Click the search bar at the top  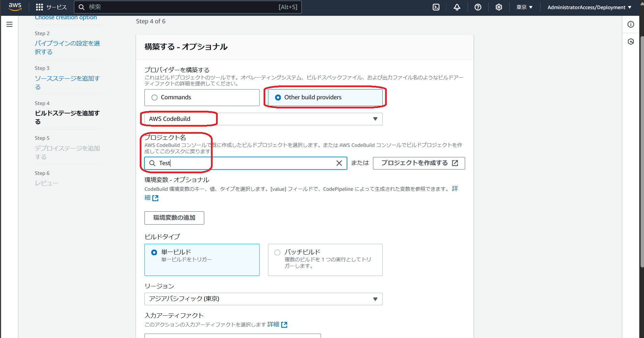[x=188, y=7]
